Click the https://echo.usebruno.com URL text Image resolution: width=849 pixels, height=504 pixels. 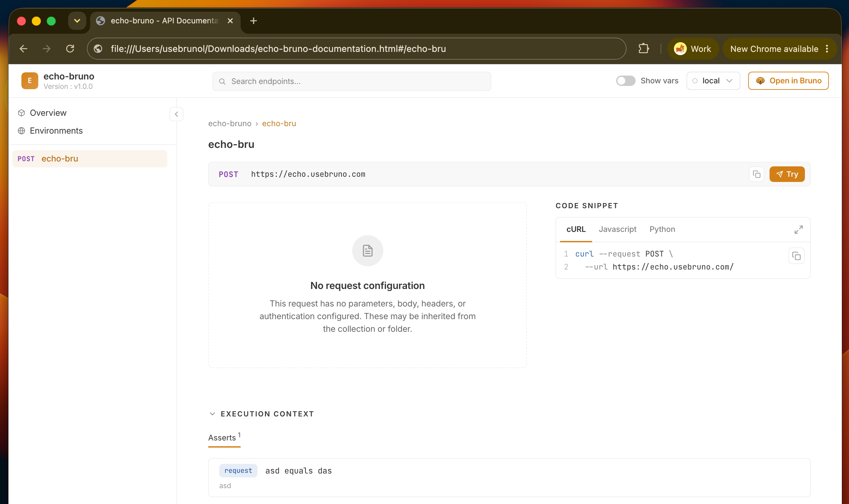[308, 174]
